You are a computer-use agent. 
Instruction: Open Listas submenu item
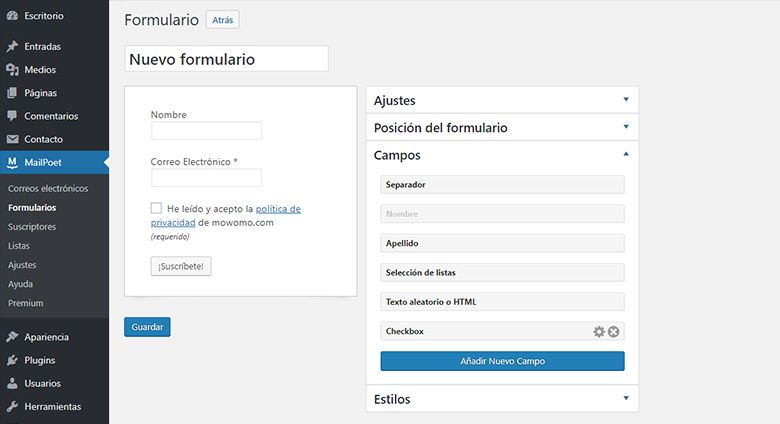tap(19, 246)
